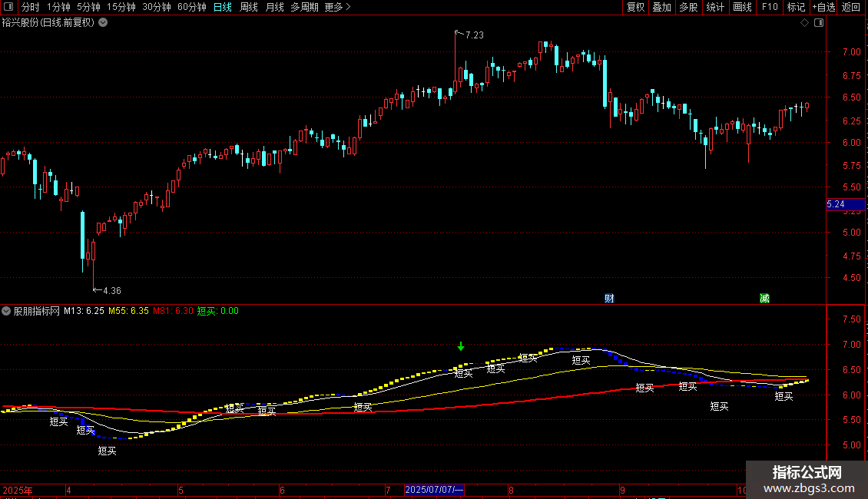The width and height of the screenshot is (868, 499).
Task: Click the 短买: 0.00 indicator value
Action: coord(218,311)
